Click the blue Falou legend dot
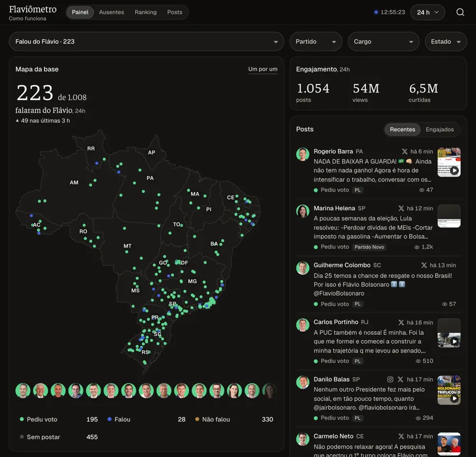 click(x=109, y=419)
